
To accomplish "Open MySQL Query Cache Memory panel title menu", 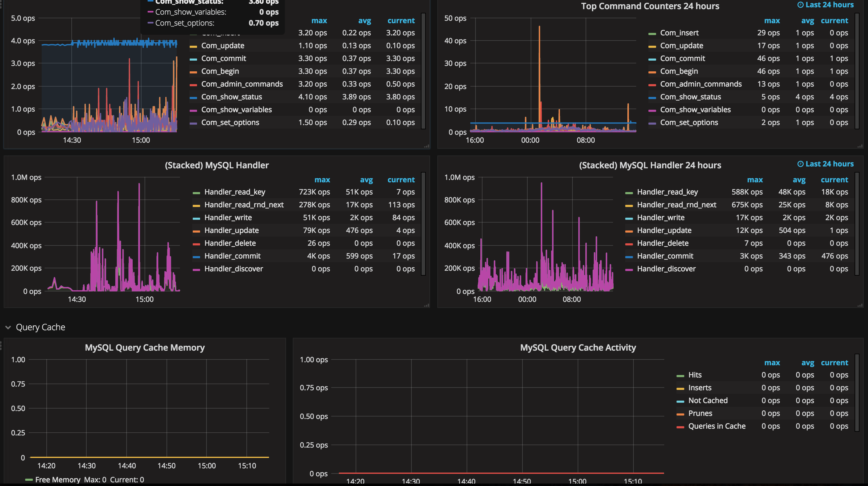I will coord(145,348).
